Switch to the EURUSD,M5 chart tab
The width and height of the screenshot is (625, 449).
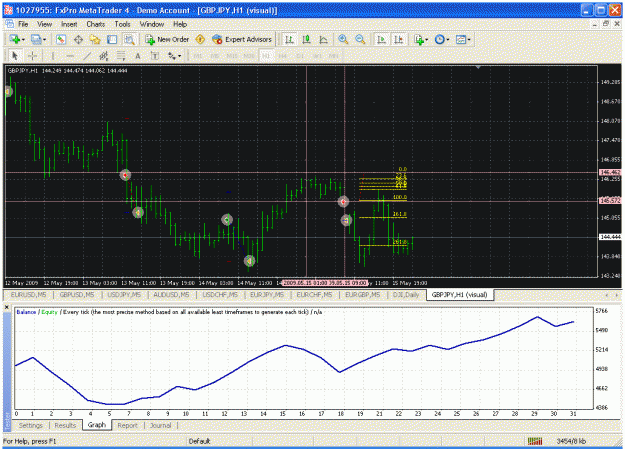[28, 295]
